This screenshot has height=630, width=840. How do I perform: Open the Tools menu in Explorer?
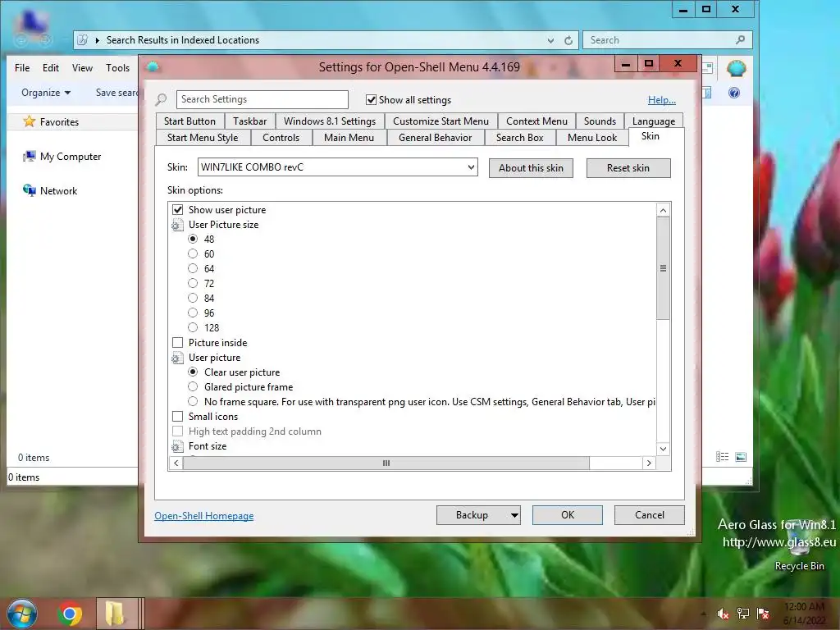click(x=118, y=68)
